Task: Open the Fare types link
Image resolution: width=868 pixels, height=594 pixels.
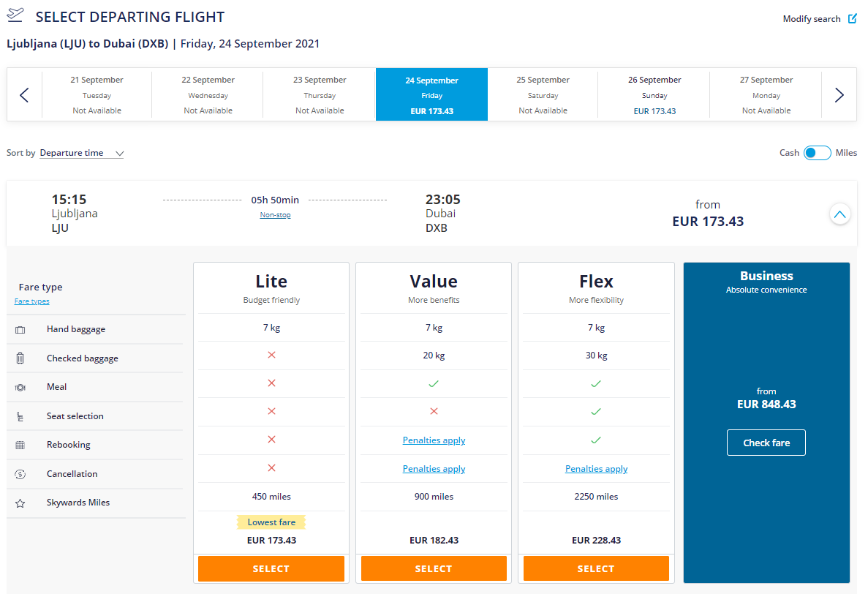Action: [31, 301]
